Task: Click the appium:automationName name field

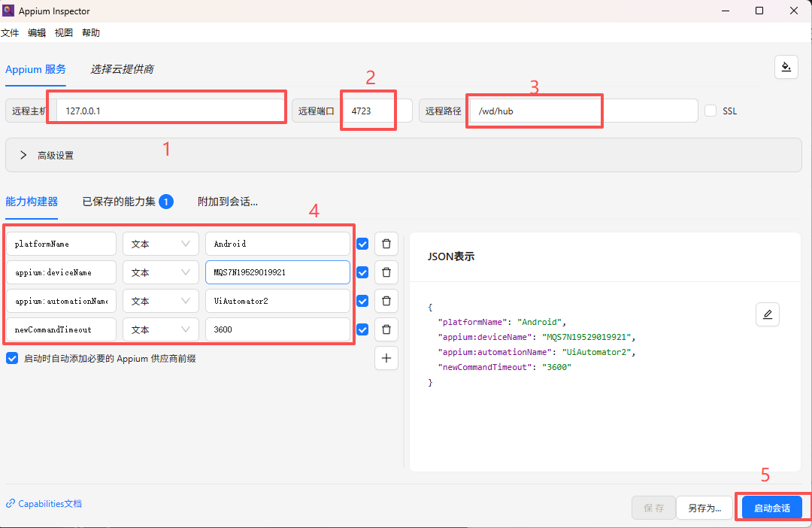Action: (x=61, y=301)
